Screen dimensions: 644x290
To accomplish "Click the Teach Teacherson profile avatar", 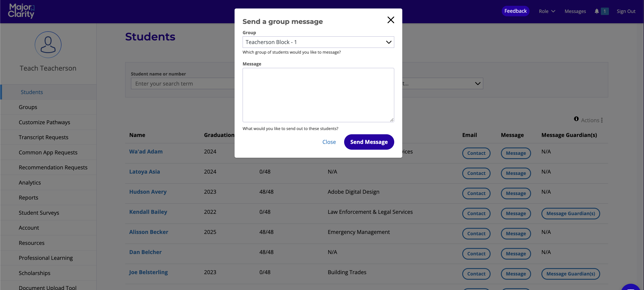I will 48,45.
